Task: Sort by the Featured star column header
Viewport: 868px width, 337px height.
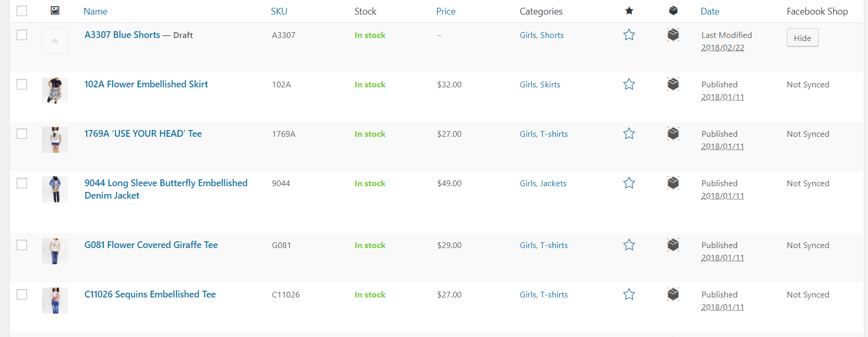Action: (x=629, y=11)
